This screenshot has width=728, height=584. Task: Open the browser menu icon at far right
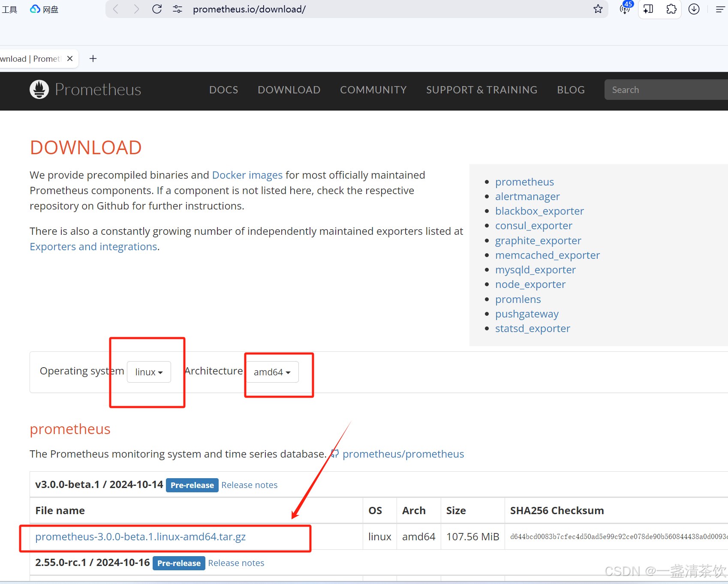coord(720,9)
